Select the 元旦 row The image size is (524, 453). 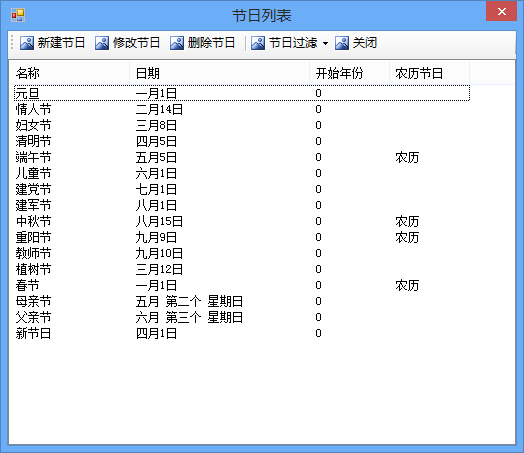(x=242, y=93)
